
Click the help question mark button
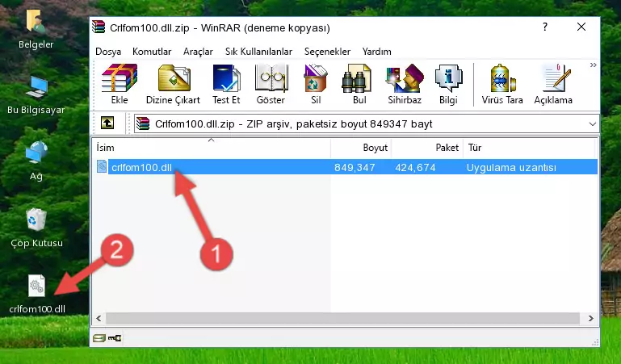point(545,27)
